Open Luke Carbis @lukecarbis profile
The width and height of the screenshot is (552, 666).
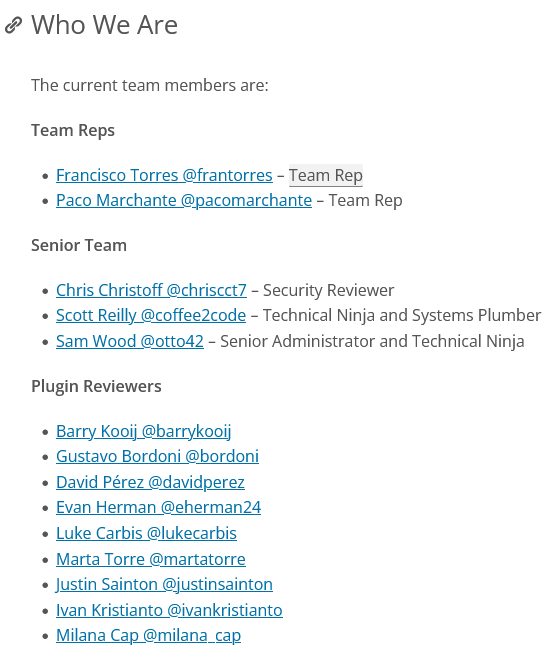[x=146, y=533]
